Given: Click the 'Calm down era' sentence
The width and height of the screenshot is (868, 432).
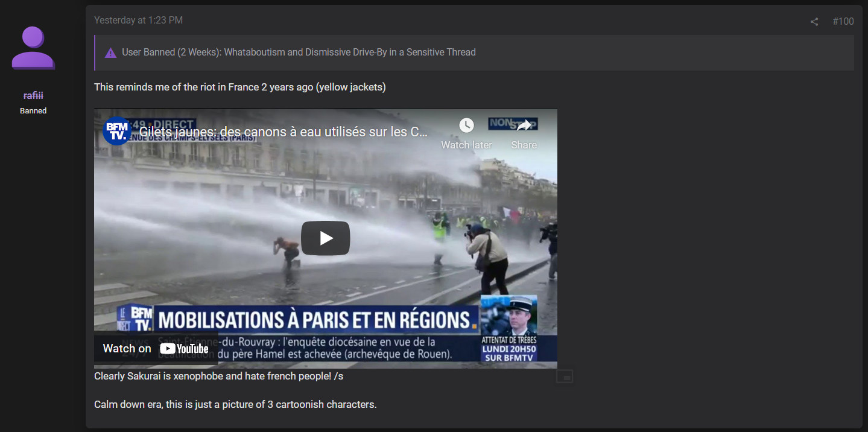Looking at the screenshot, I should tap(235, 404).
